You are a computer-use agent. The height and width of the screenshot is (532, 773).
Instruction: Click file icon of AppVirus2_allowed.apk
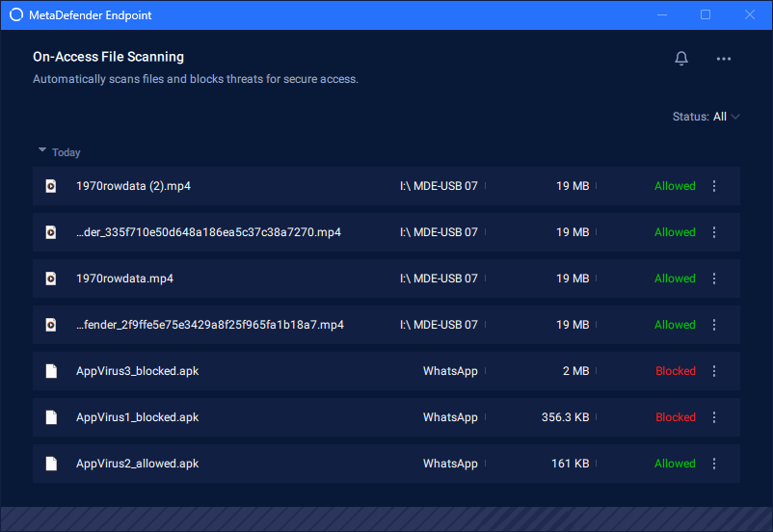click(x=51, y=464)
